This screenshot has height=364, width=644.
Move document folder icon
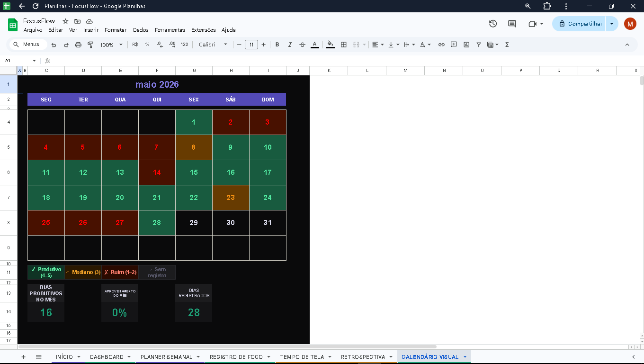pos(77,21)
